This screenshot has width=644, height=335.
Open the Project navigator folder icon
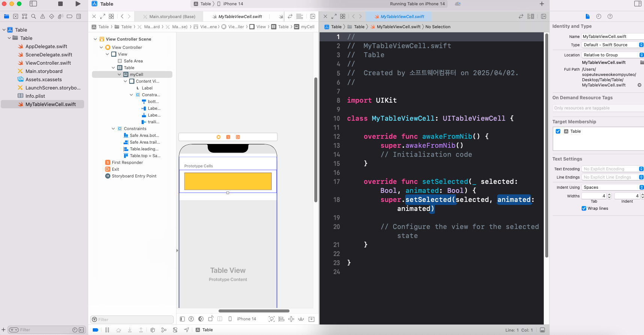click(x=6, y=17)
